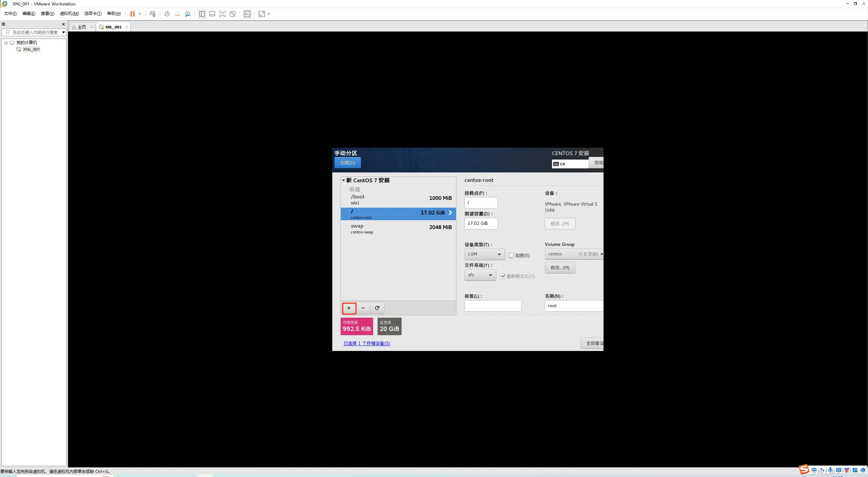
Task: Collapse the 我的计算机 tree node
Action: tap(6, 43)
